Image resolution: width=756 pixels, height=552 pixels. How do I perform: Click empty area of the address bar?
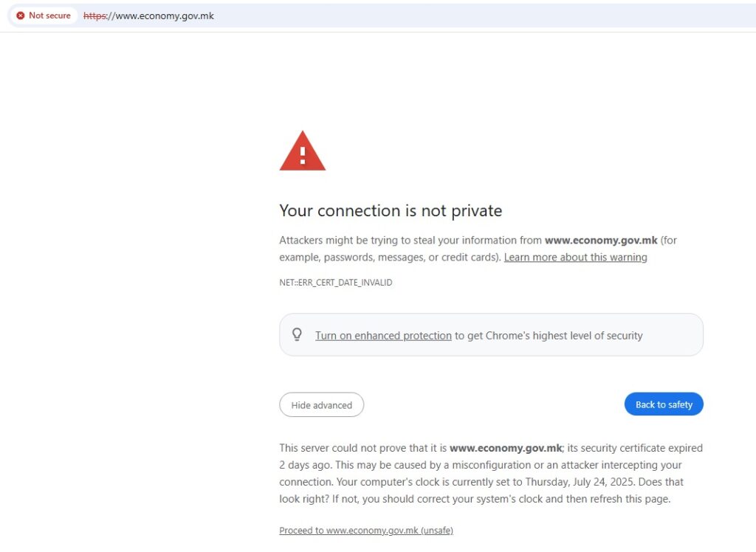click(482, 16)
